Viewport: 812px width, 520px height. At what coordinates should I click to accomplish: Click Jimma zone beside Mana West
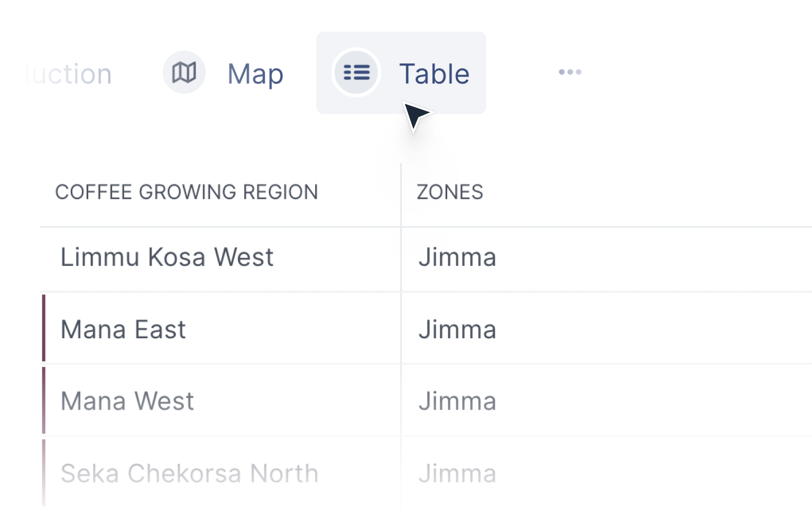point(457,401)
